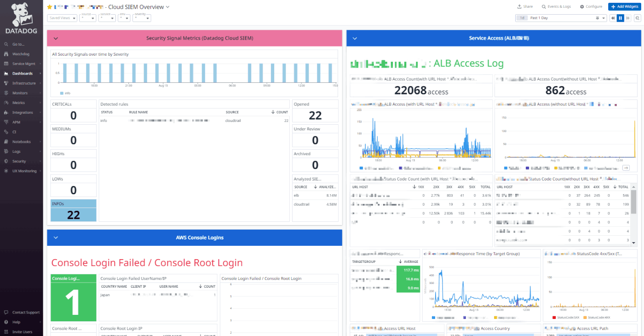Click Share in the top bar

525,6
